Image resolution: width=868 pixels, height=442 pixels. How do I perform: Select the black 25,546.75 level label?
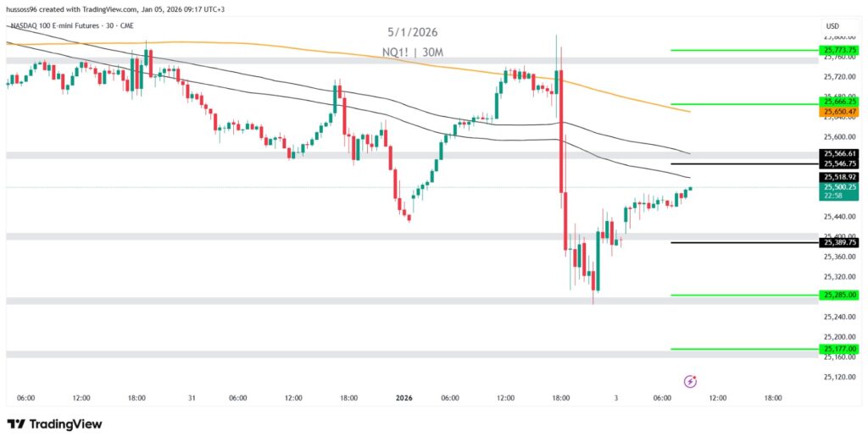tap(839, 163)
